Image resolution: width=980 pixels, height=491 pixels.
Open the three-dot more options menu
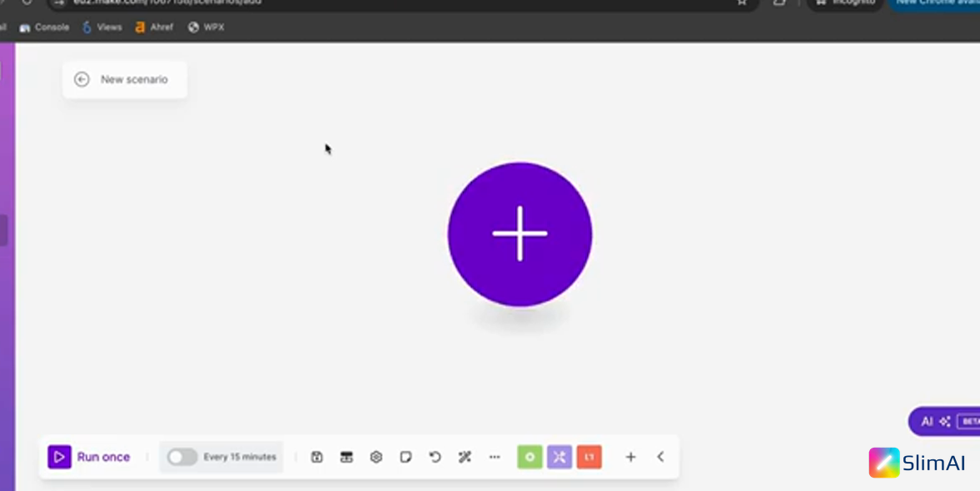tap(495, 457)
